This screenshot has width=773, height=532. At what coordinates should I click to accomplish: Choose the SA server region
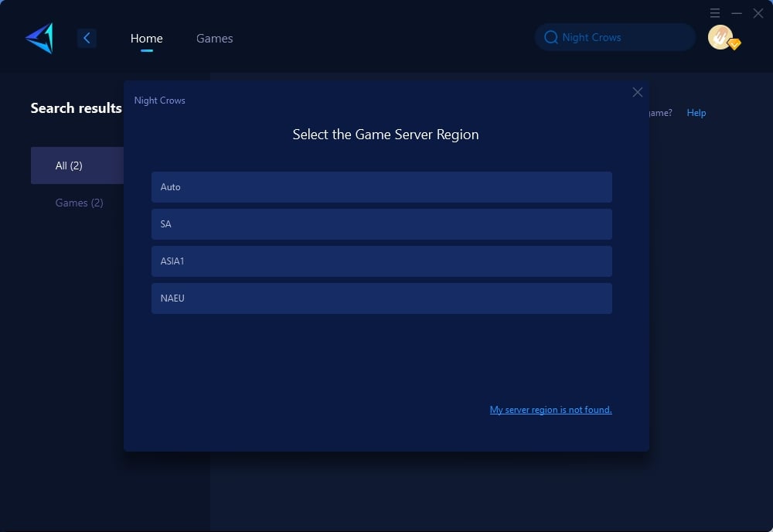[x=381, y=224]
